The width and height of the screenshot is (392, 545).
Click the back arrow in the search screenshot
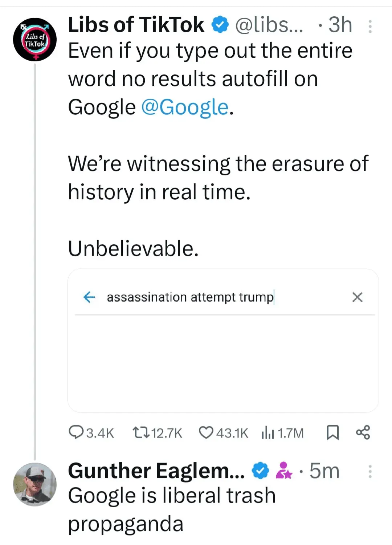pos(89,297)
